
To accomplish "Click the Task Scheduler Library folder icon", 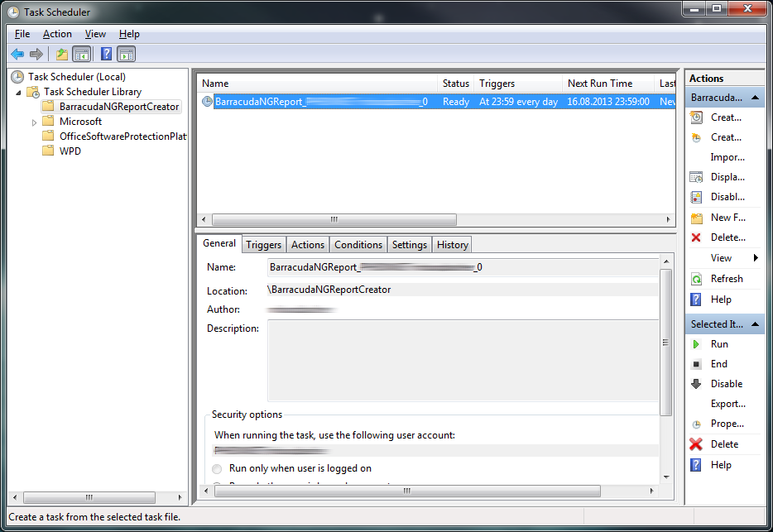I will click(x=33, y=92).
